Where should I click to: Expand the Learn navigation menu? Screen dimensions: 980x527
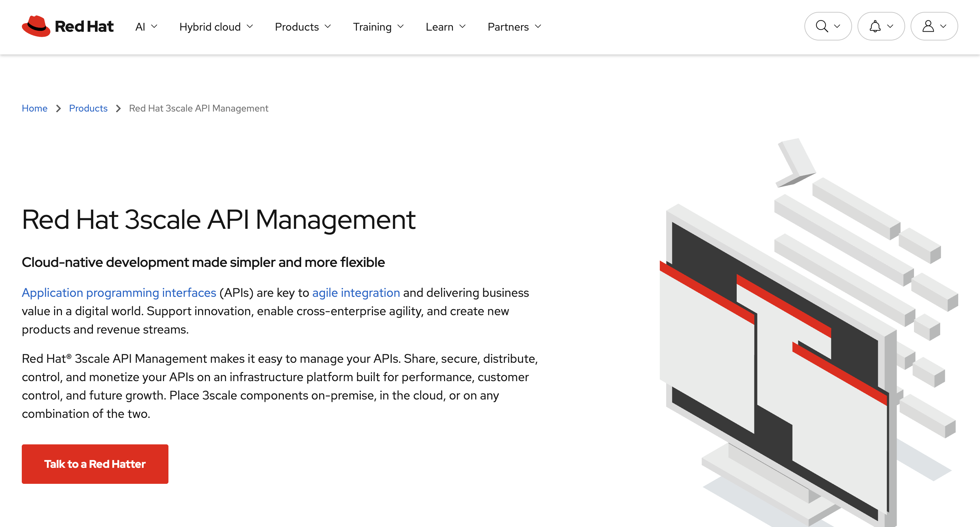[445, 27]
